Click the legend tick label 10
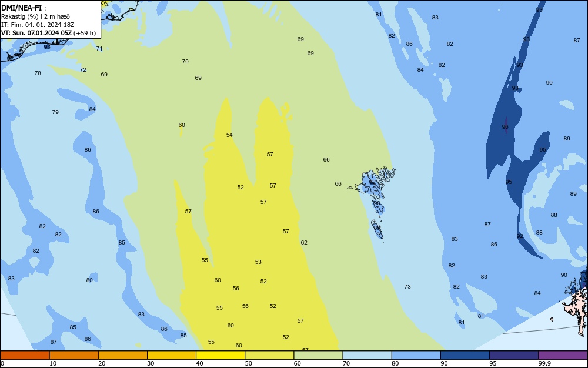The height and width of the screenshot is (368, 588). click(x=53, y=363)
